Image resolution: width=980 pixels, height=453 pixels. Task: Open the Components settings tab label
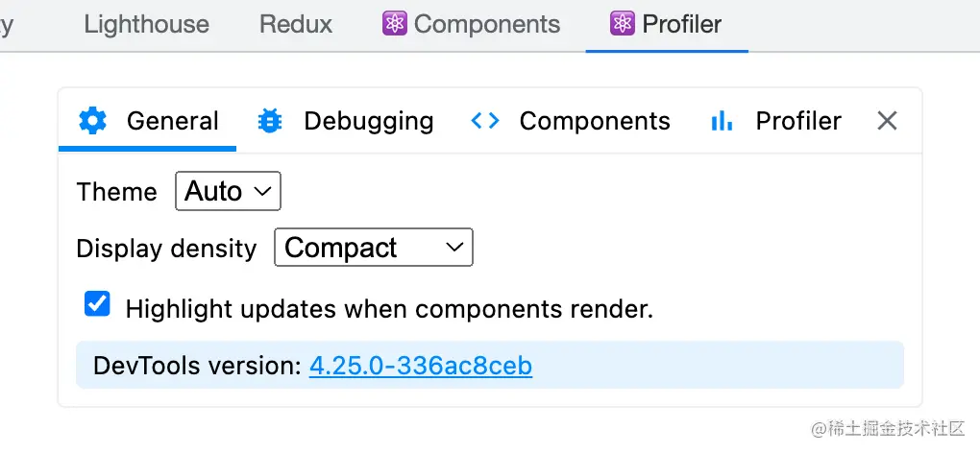point(595,121)
